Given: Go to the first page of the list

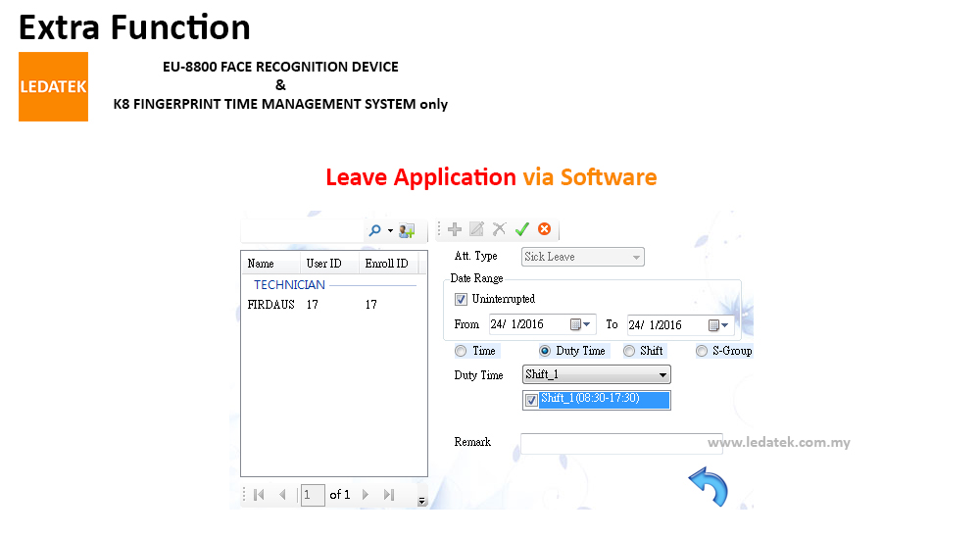Looking at the screenshot, I should tap(259, 495).
